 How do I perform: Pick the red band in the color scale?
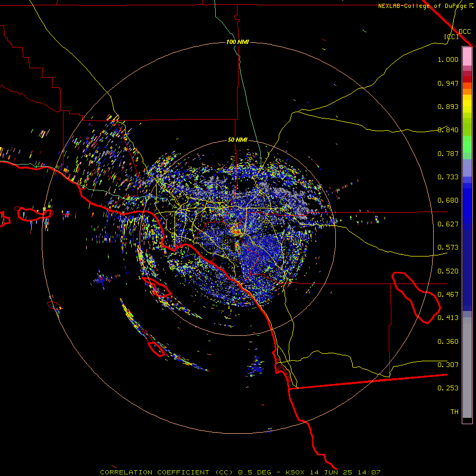coord(467,79)
